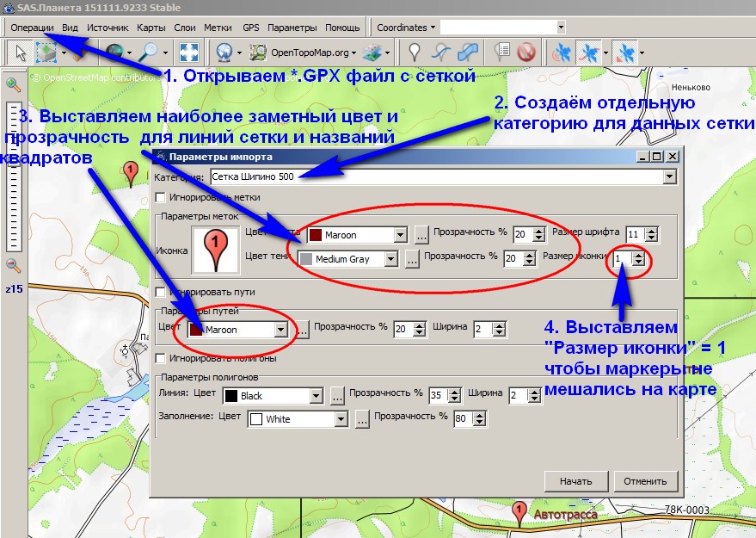Click the zoom in magnifier on left sidebar

(13, 84)
